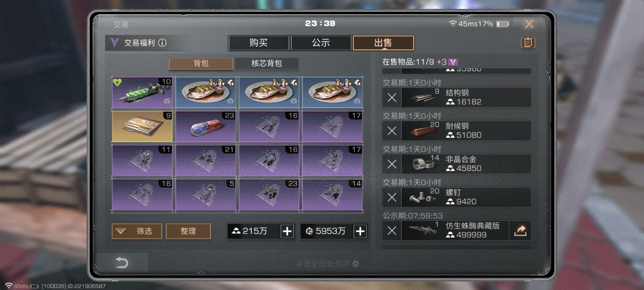644x290 pixels.
Task: Switch to the 公示 tab
Action: (x=321, y=43)
